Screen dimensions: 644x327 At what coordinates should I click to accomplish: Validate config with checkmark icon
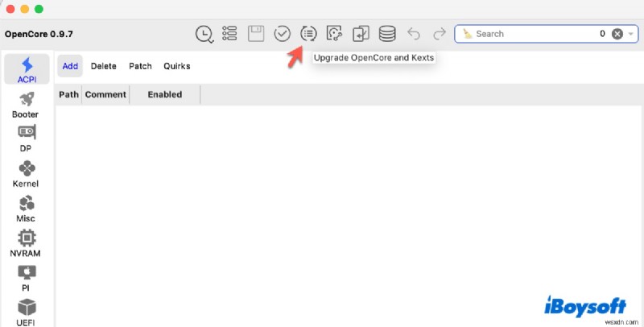tap(283, 34)
